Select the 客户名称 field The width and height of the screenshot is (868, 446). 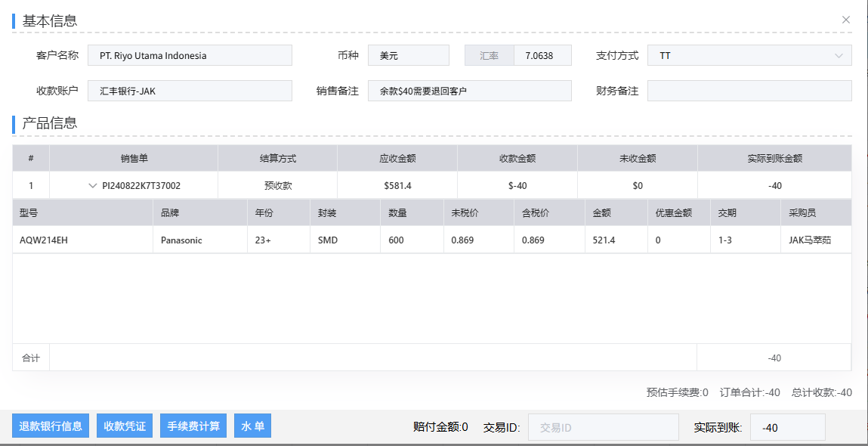[190, 55]
